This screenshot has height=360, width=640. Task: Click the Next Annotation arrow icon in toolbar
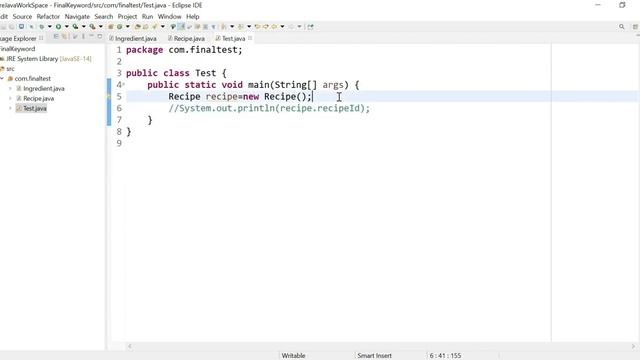coord(224,27)
